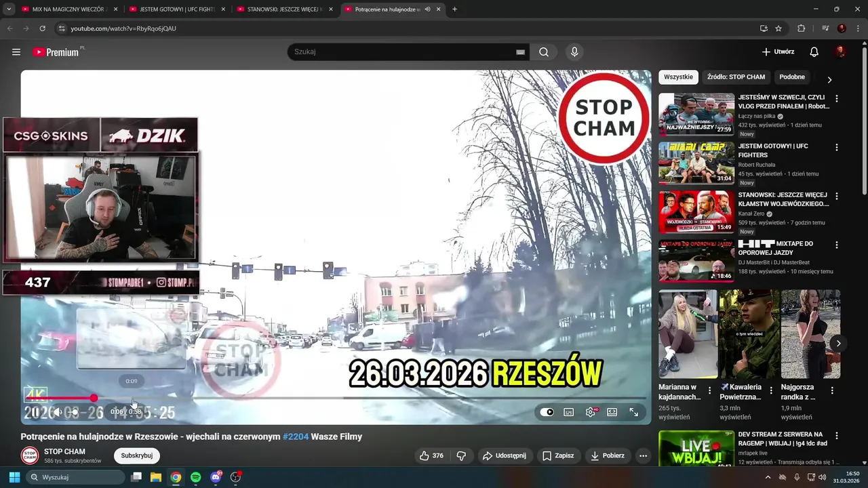Screen dimensions: 868x488
Task: Open JESTEŚMY W SZWECJI video thumbnail
Action: point(696,115)
